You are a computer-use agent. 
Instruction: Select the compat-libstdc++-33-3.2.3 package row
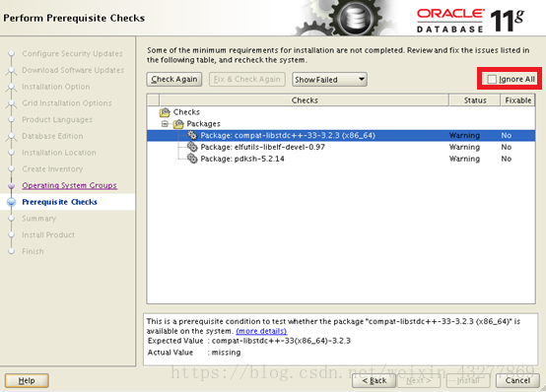tap(341, 135)
